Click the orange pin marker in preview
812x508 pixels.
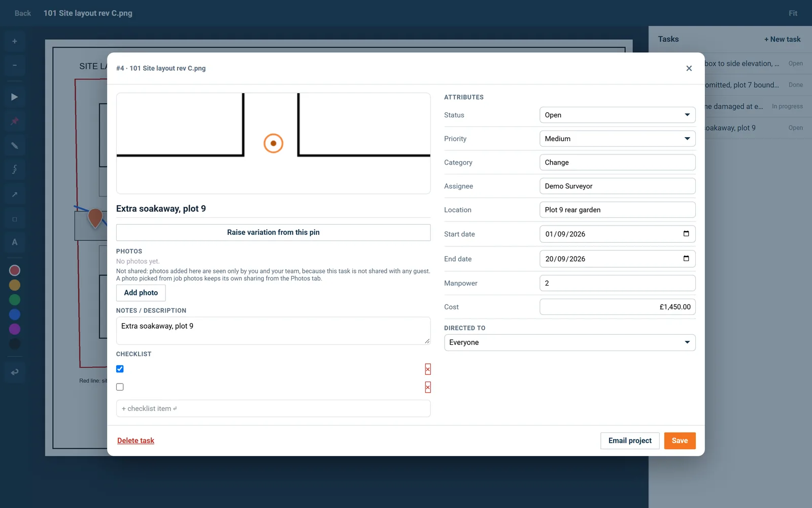273,143
